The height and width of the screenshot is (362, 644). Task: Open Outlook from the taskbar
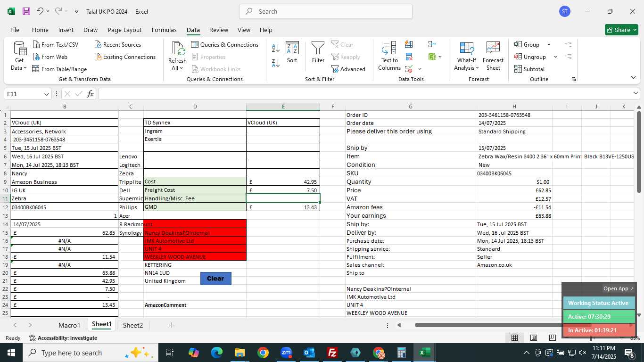click(x=309, y=353)
